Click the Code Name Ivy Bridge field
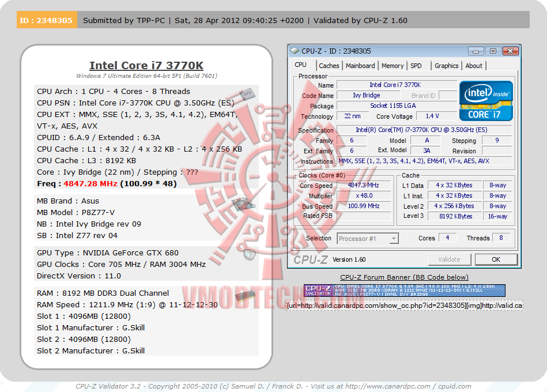Image resolution: width=547 pixels, height=392 pixels. pos(368,95)
